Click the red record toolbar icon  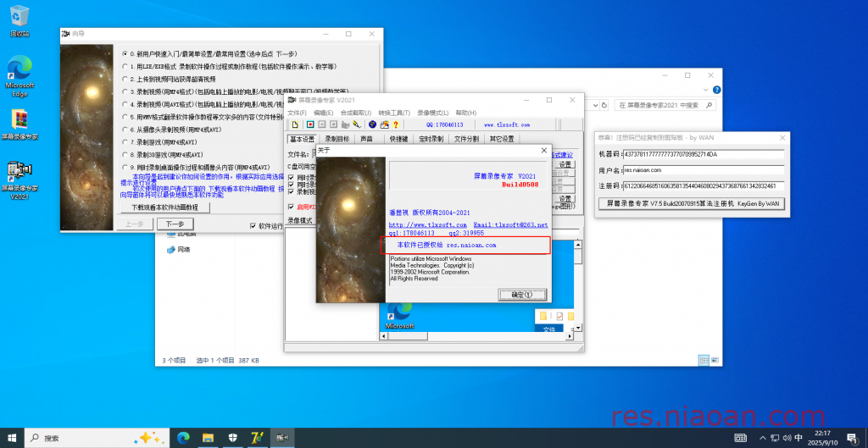[310, 124]
